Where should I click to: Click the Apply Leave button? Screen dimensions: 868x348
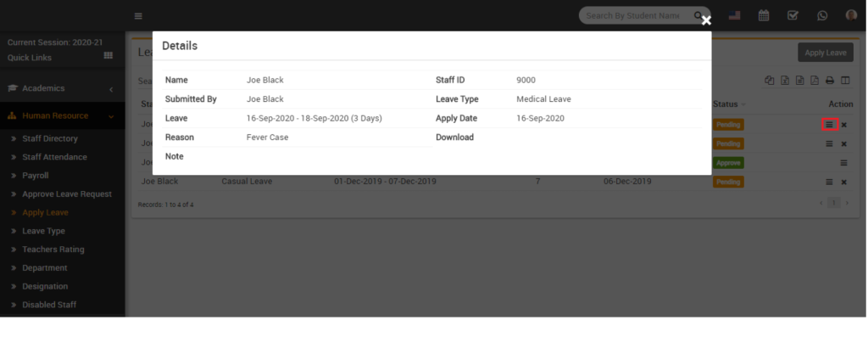pos(826,53)
